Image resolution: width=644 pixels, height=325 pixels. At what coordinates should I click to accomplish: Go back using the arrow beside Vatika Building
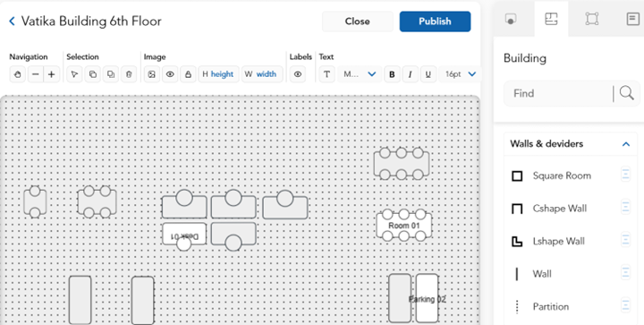(x=12, y=21)
